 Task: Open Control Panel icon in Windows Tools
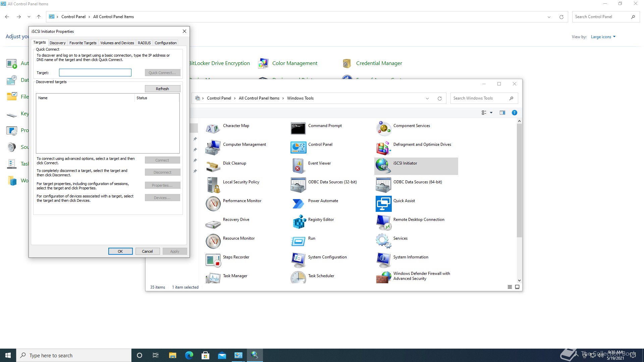click(298, 147)
